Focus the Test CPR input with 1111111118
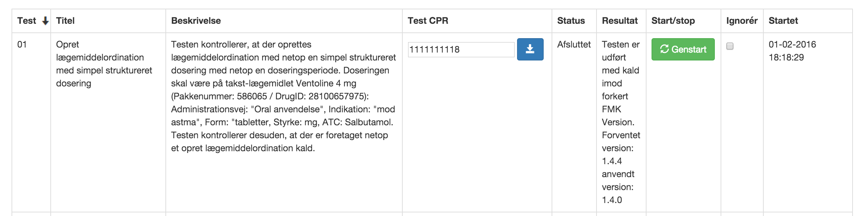868x216 pixels. coord(461,50)
